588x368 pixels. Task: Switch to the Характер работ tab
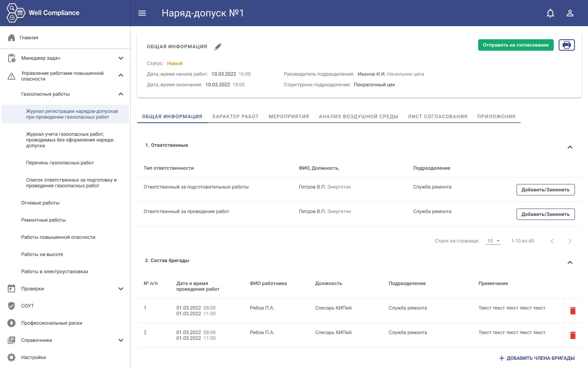(235, 117)
